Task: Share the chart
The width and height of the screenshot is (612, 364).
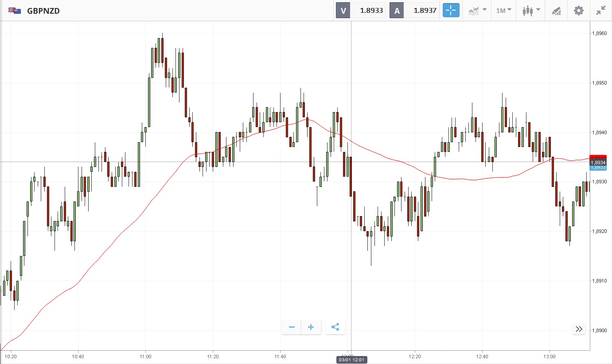Action: point(335,327)
